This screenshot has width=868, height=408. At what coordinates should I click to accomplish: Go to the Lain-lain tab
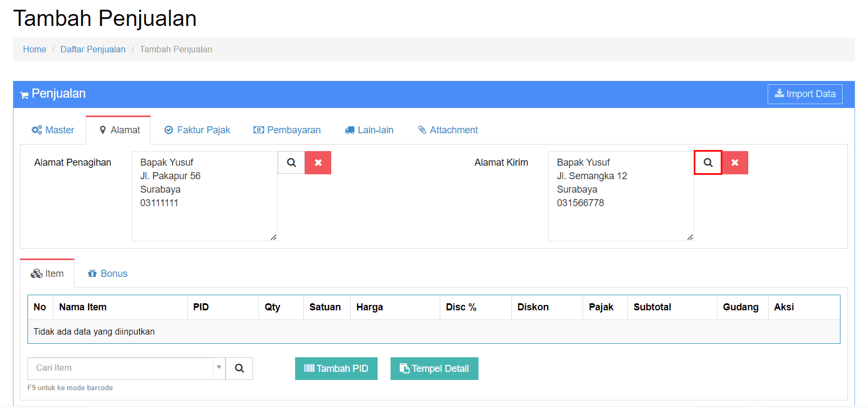click(x=370, y=130)
